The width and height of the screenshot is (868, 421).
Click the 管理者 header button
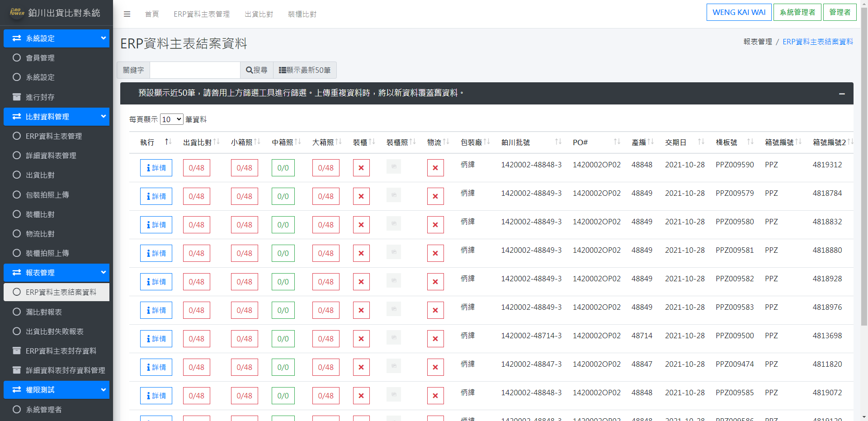tap(840, 12)
